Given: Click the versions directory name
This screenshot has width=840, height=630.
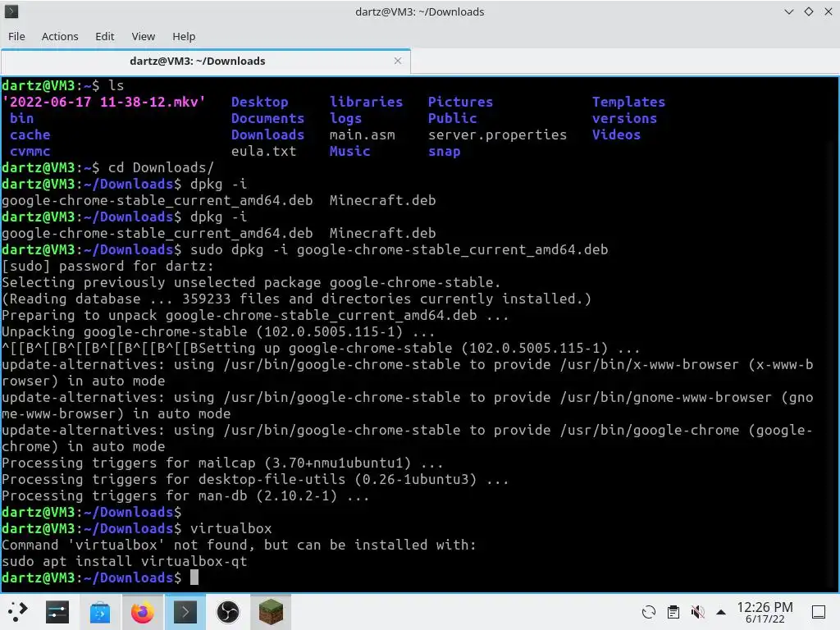Looking at the screenshot, I should point(624,118).
